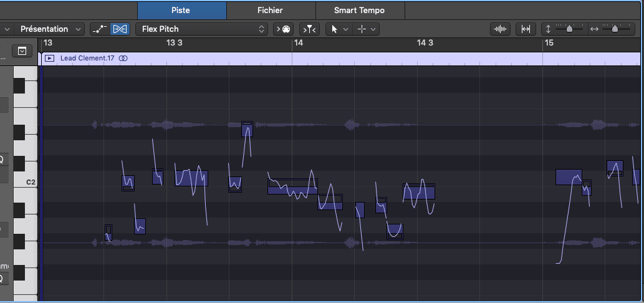Select the long note crossing bar 14
Screen dimensions: 644x303
pos(293,186)
